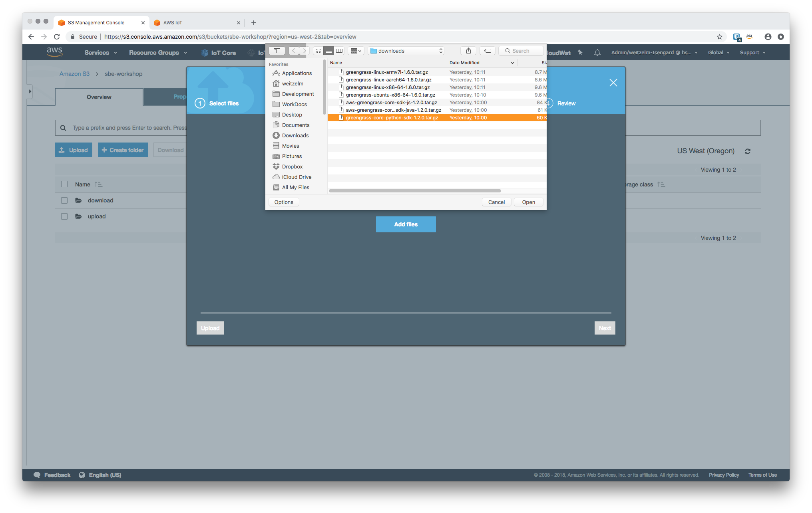Image resolution: width=812 pixels, height=513 pixels.
Task: Select aws-greengrass-core-sdk-js-1.2.0.tar.gz file
Action: pyautogui.click(x=437, y=103)
